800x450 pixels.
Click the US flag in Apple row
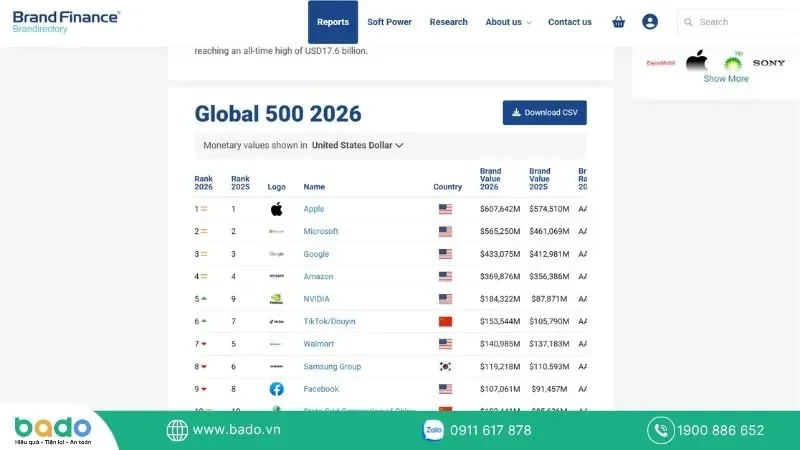tap(445, 209)
